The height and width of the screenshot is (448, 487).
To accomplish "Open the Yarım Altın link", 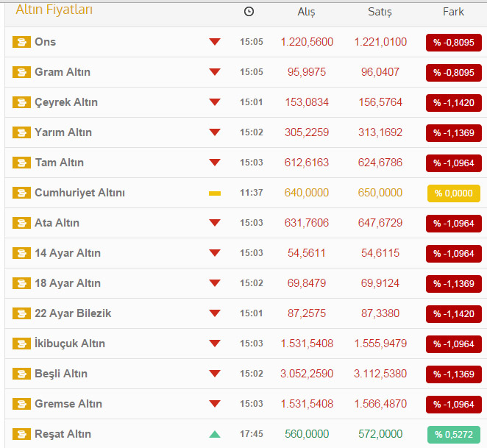I will pos(63,132).
